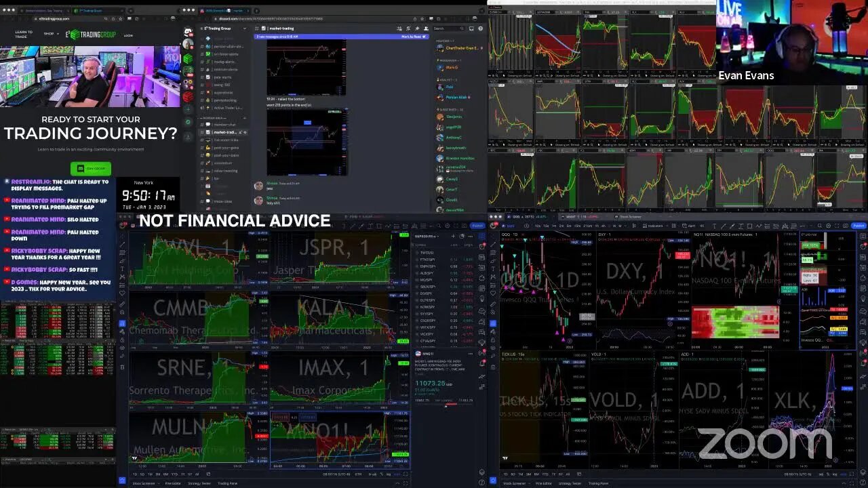
Task: Open the alerts panel icon in MULN window sidebar
Action: (x=482, y=247)
